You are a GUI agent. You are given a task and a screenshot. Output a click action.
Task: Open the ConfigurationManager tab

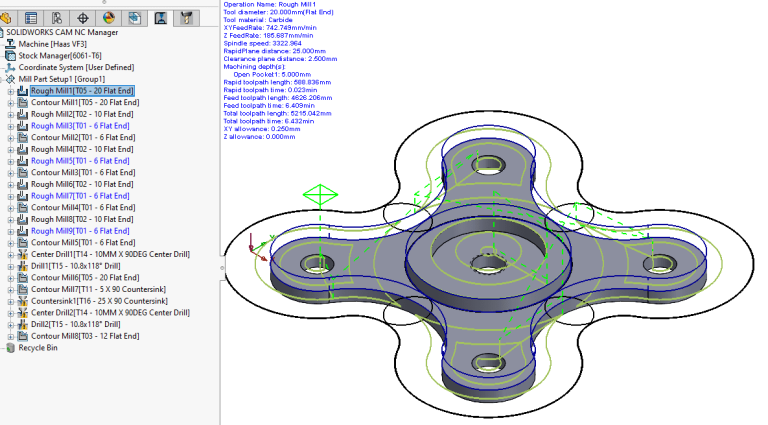pos(57,18)
